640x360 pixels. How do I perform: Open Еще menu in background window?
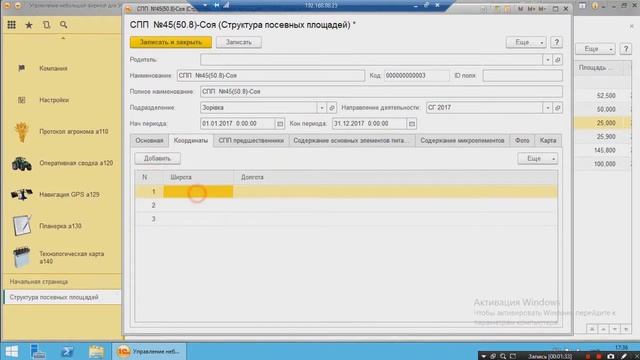(x=596, y=49)
